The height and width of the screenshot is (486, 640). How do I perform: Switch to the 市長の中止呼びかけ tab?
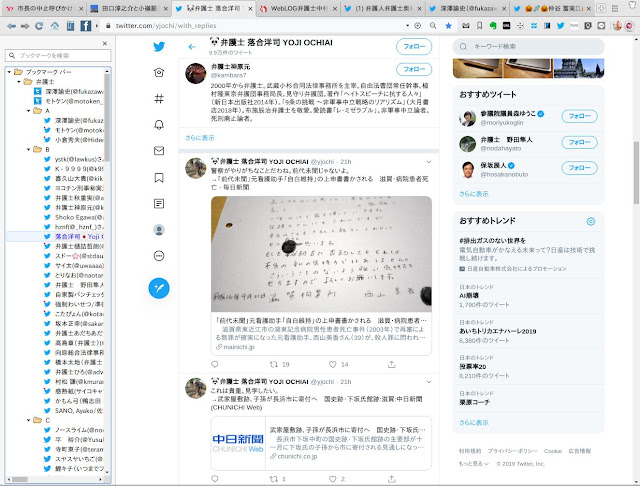(x=45, y=9)
